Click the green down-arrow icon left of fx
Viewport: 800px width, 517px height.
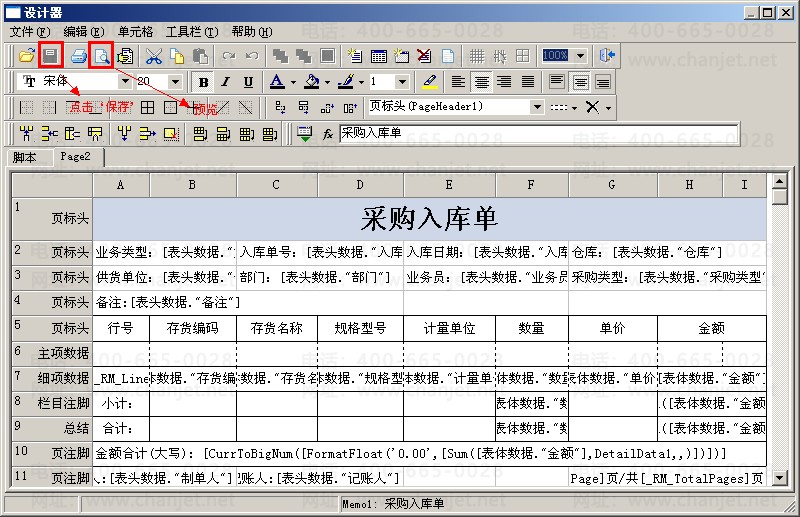tap(305, 134)
